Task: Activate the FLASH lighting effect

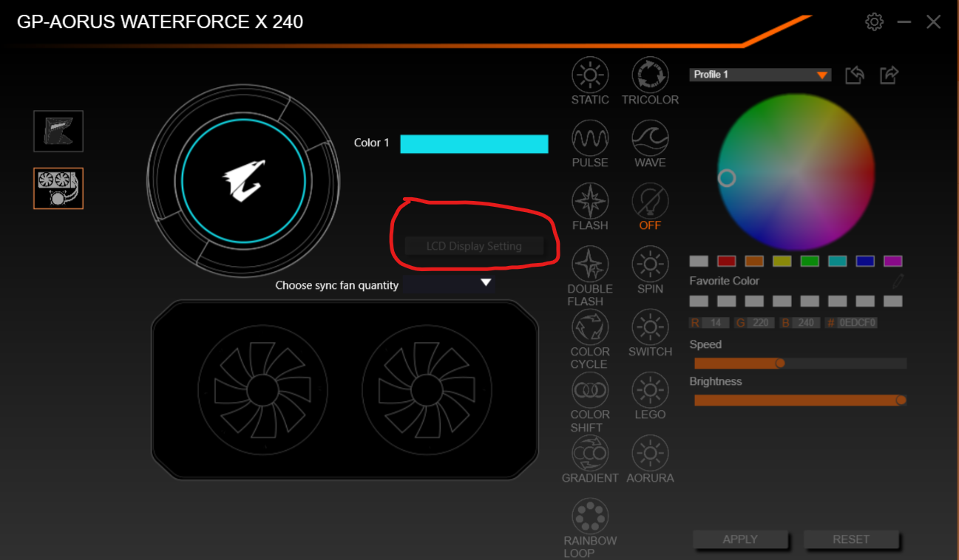Action: (x=590, y=201)
